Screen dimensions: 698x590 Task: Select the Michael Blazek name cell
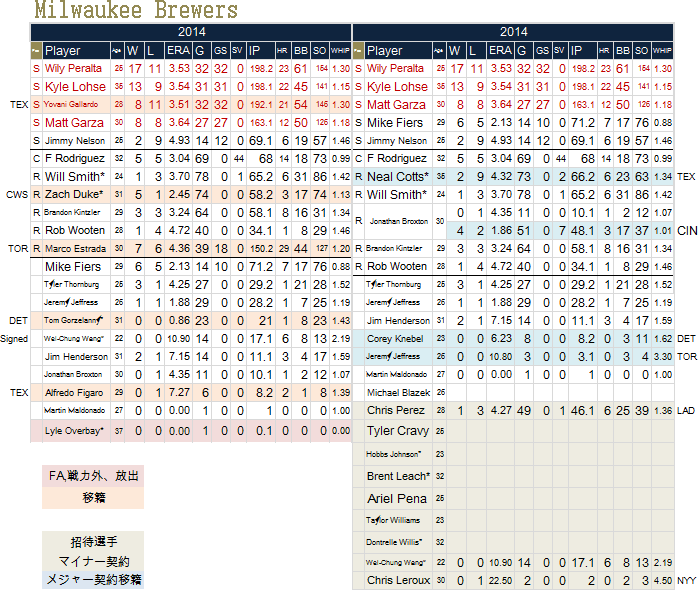coord(398,393)
